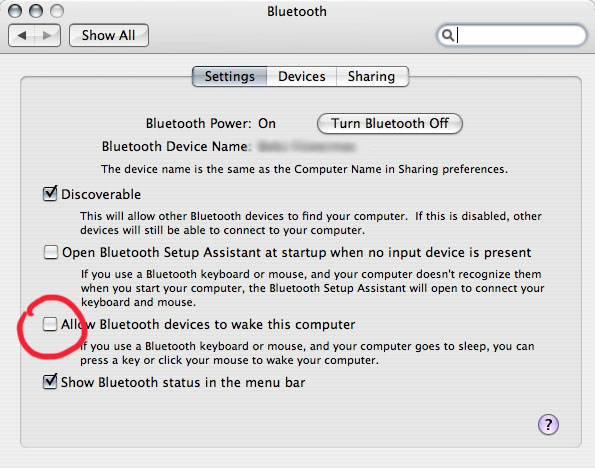Switch to the Devices tab
This screenshot has height=468, width=595.
pos(302,77)
